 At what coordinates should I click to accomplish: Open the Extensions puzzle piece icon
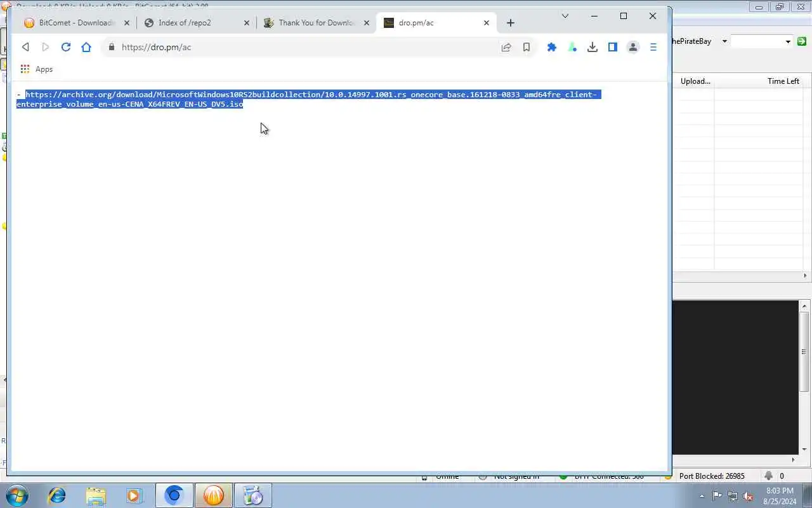coord(552,47)
